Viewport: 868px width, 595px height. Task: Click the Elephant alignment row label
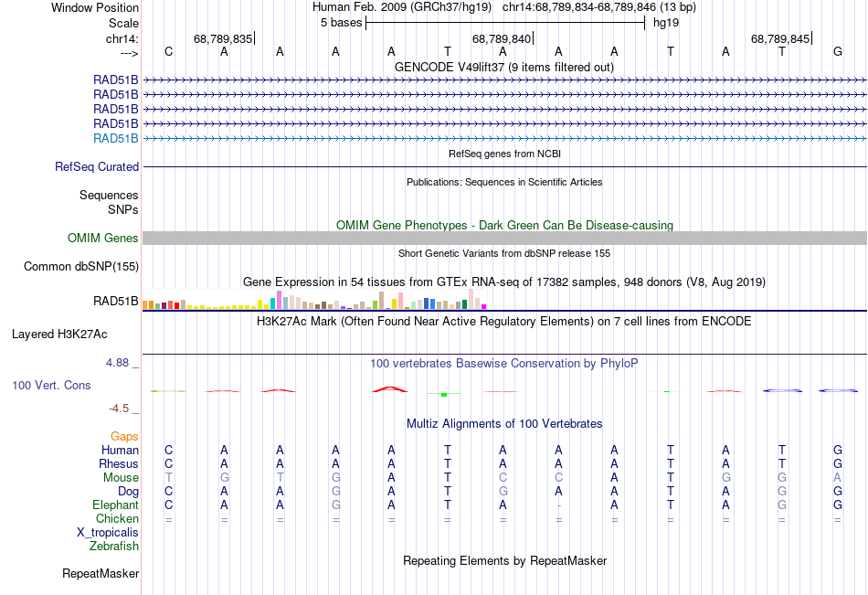pyautogui.click(x=116, y=505)
